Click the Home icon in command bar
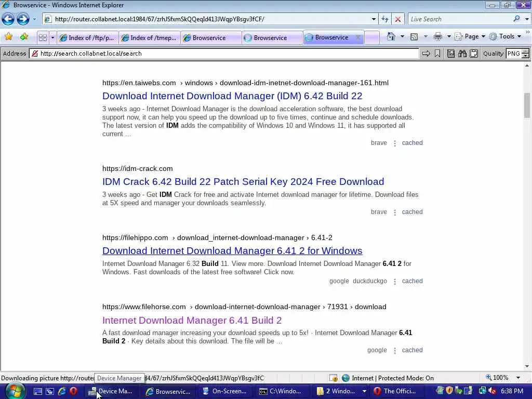This screenshot has width=532, height=399. tap(391, 37)
